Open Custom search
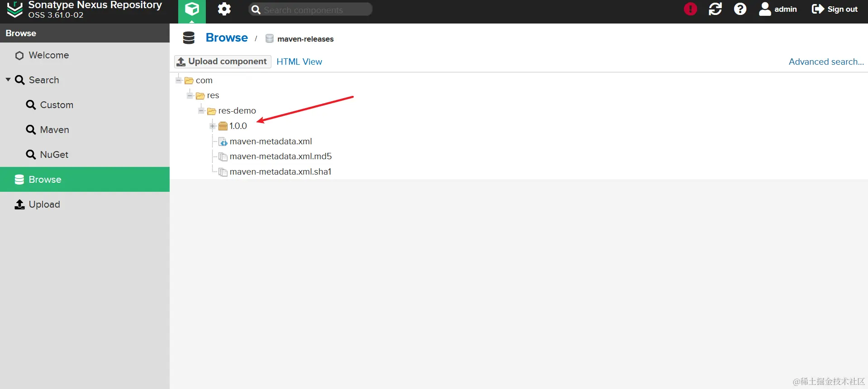 [85, 105]
